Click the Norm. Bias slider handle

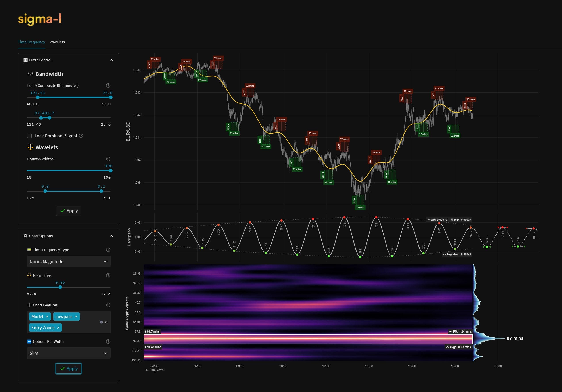click(x=60, y=287)
